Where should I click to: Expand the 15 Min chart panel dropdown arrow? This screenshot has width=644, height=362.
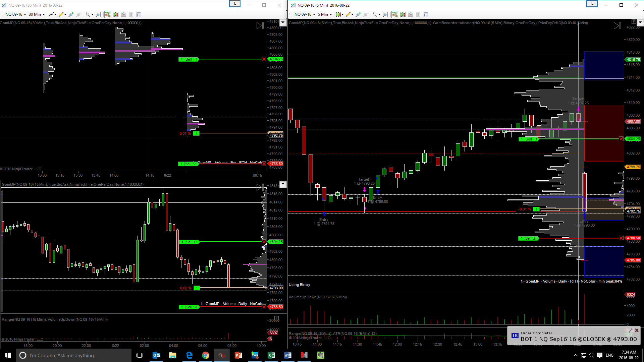[283, 184]
